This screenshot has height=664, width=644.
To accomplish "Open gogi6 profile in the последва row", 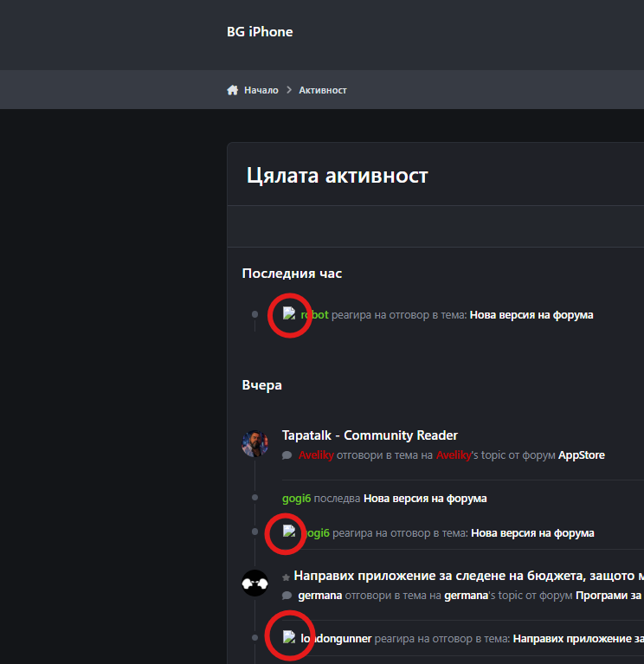I will 296,499.
